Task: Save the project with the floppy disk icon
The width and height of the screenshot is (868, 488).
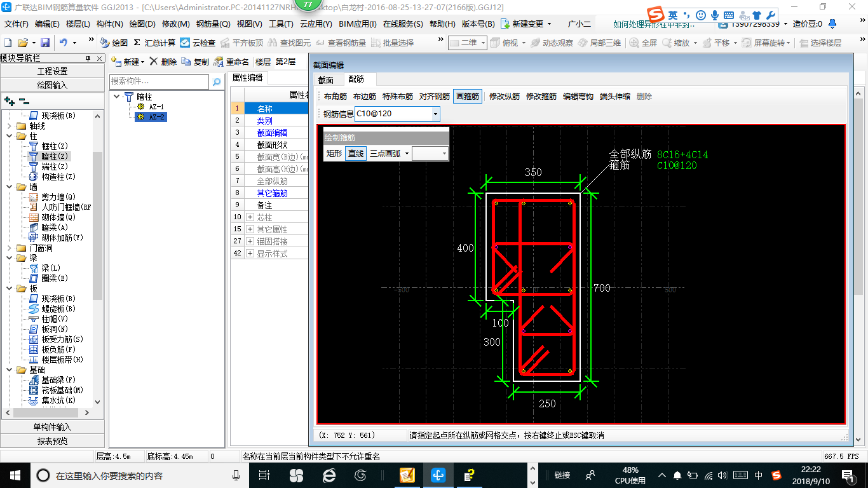Action: pos(45,43)
